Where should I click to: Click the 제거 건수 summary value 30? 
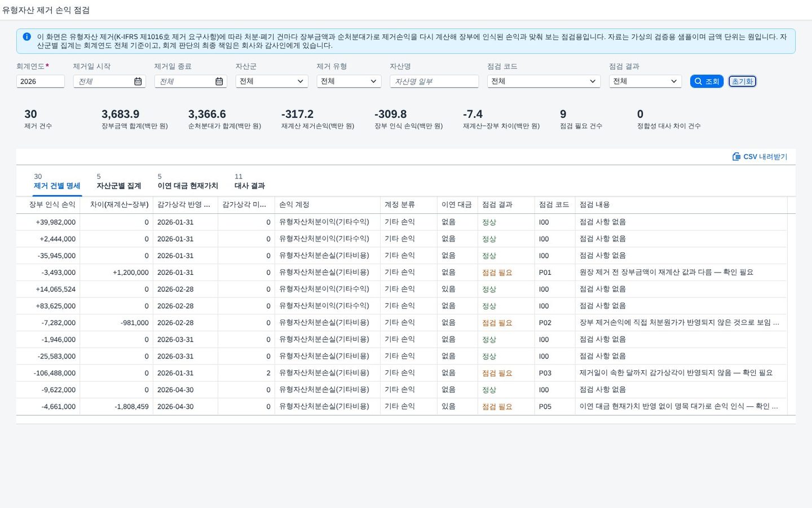(x=30, y=114)
